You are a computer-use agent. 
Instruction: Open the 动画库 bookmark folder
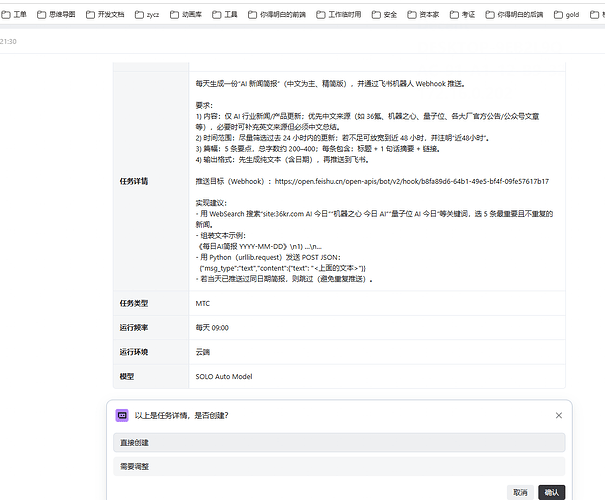(x=186, y=15)
